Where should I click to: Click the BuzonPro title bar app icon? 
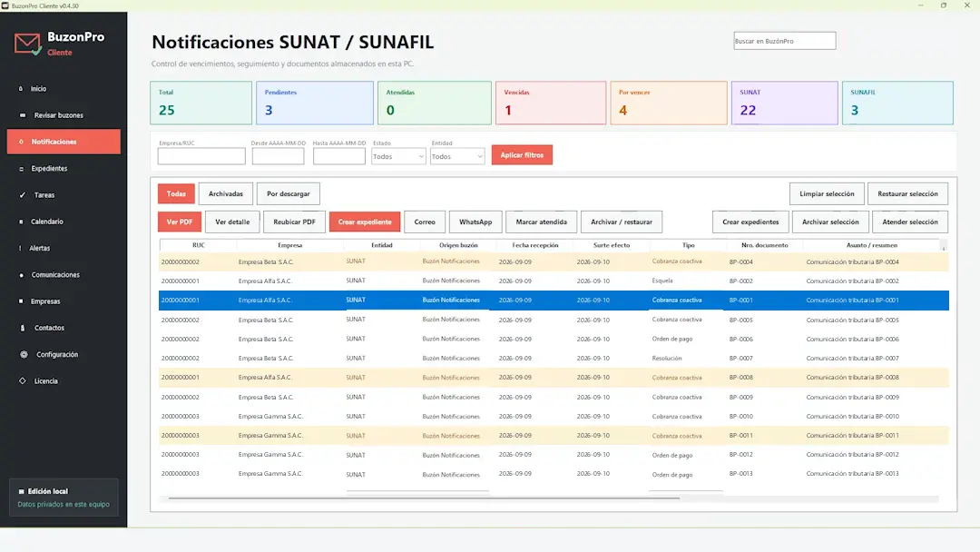pos(5,5)
